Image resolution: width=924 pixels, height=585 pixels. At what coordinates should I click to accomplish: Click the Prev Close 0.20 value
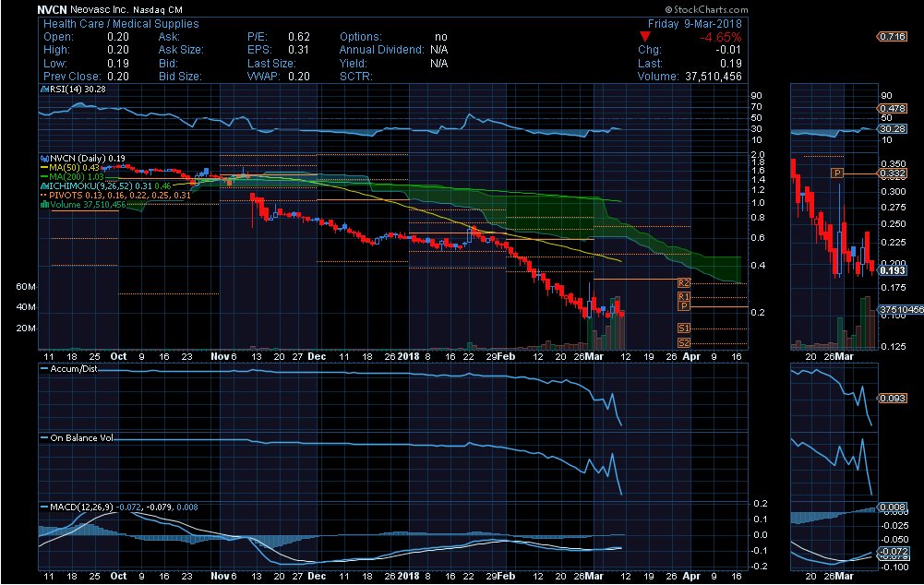point(118,77)
